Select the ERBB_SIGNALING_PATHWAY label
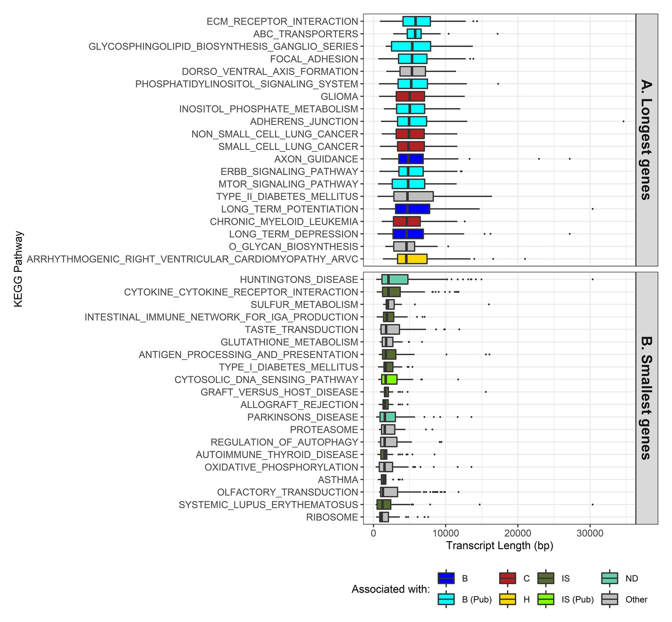 point(290,172)
